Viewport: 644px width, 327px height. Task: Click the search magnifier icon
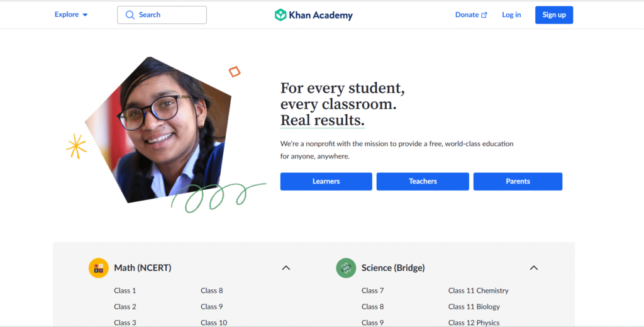[x=130, y=15]
